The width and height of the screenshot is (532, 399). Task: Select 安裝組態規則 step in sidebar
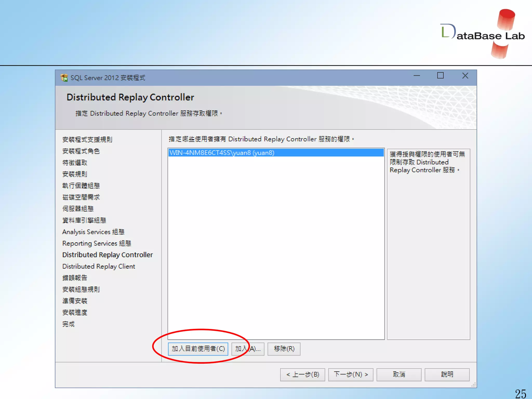[81, 289]
